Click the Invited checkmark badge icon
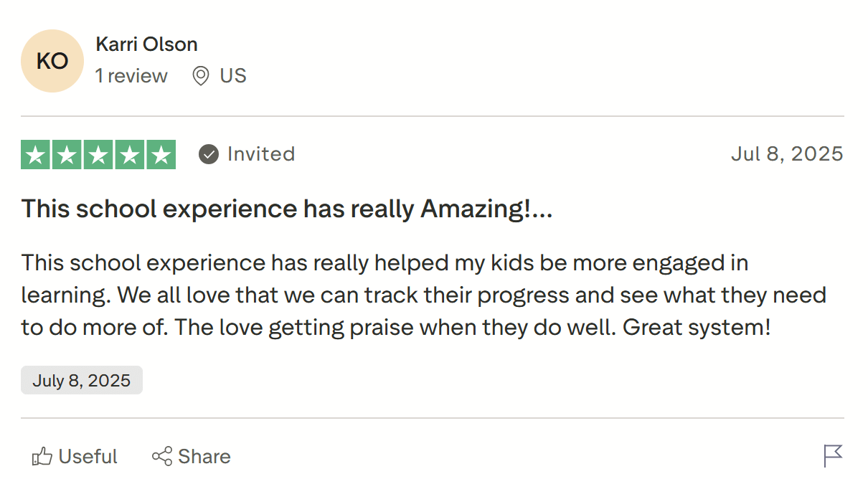Viewport: 868px width, 479px height. 207,153
